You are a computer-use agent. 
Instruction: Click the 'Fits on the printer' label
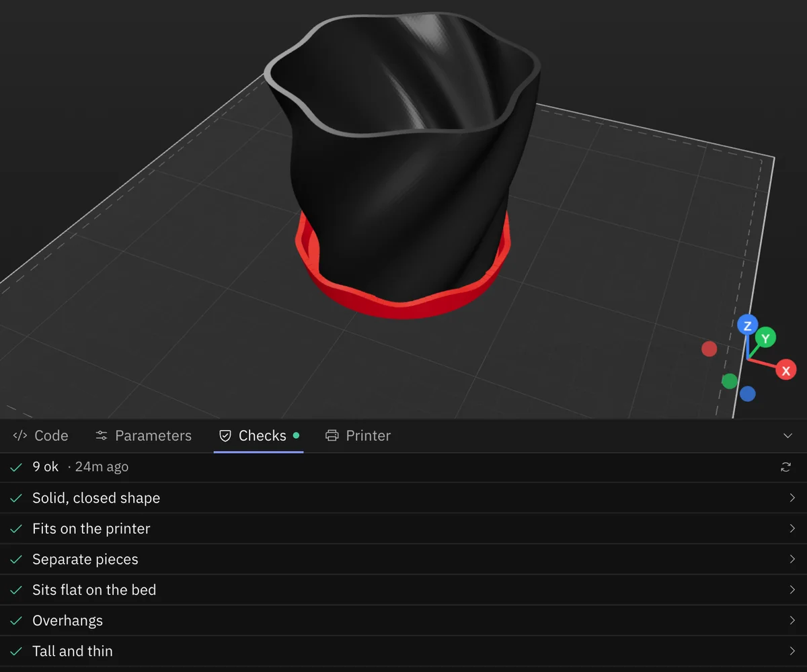click(x=91, y=529)
